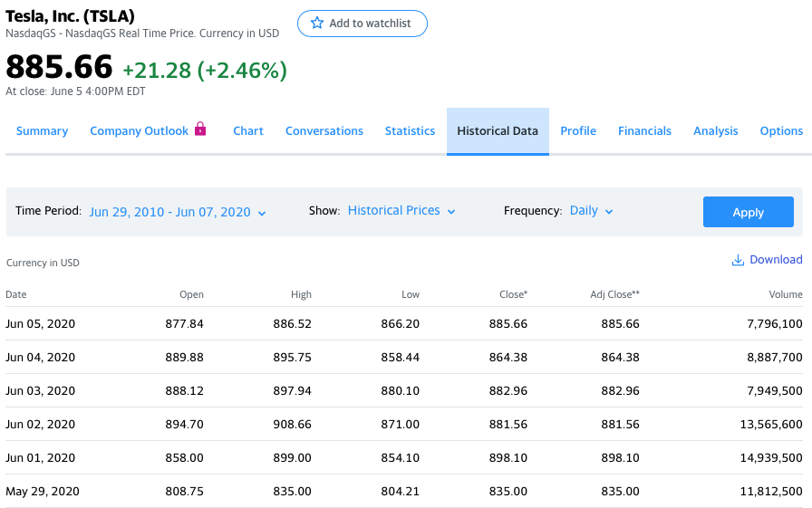Image resolution: width=812 pixels, height=508 pixels.
Task: Select the May 29, 2020 date cell
Action: pos(43,492)
